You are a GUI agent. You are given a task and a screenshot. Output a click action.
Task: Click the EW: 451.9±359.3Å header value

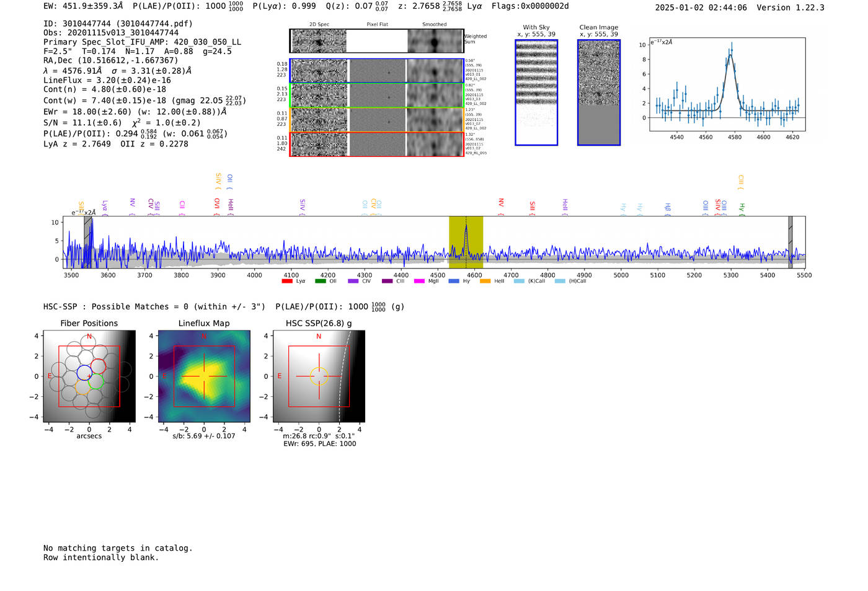point(83,6)
